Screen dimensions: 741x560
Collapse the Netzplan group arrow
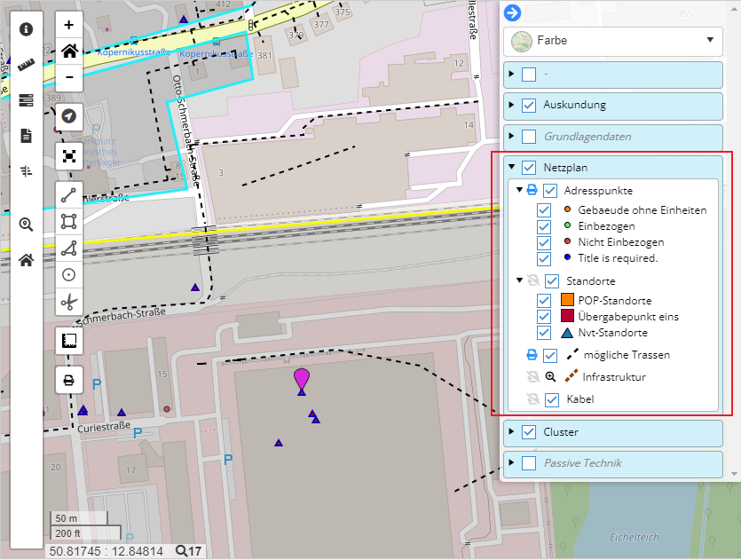511,167
